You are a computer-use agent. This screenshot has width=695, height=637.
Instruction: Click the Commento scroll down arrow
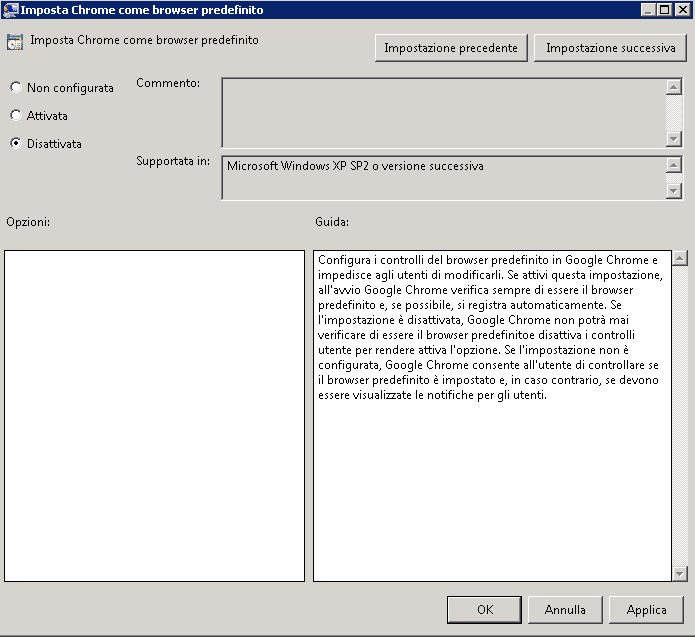pyautogui.click(x=674, y=139)
